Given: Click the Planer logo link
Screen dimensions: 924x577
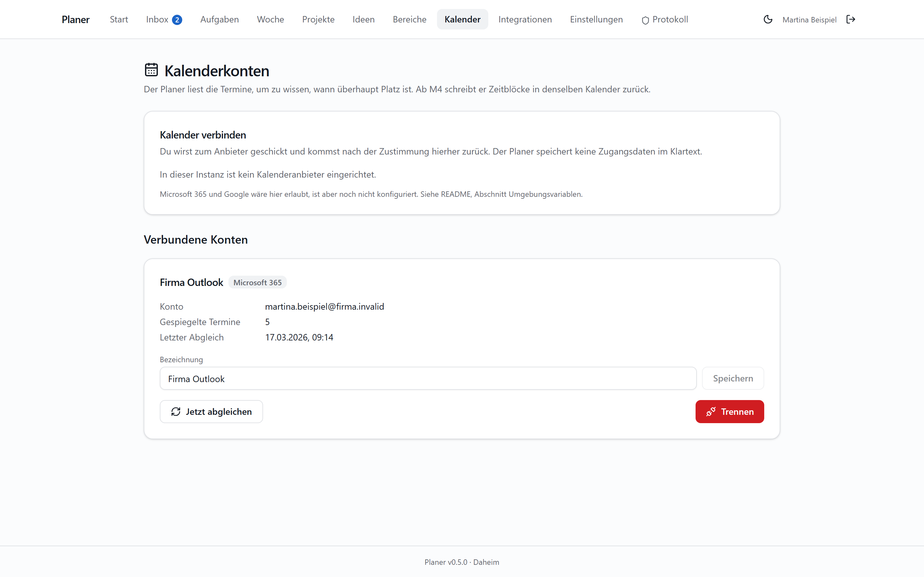Looking at the screenshot, I should pos(76,20).
